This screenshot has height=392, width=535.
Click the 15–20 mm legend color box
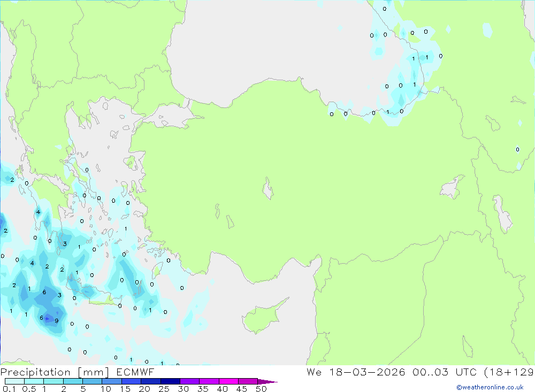[x=132, y=381]
